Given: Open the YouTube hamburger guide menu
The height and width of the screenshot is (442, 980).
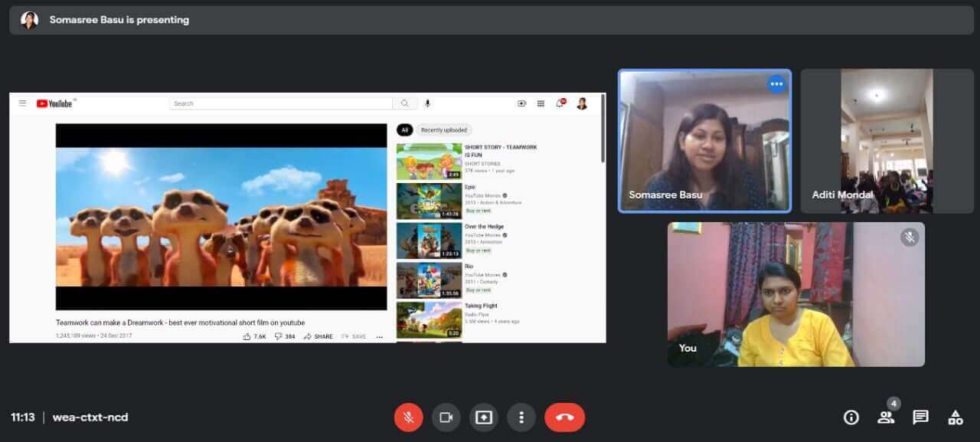Looking at the screenshot, I should 23,103.
